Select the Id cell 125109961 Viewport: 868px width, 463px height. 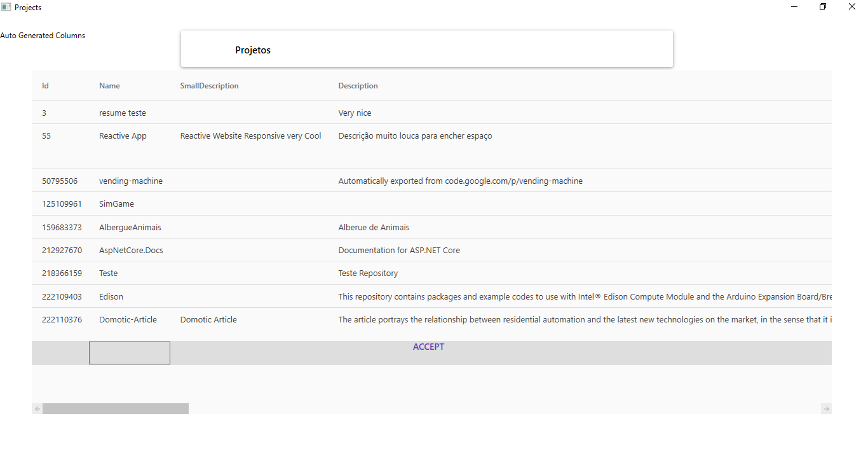(60, 204)
